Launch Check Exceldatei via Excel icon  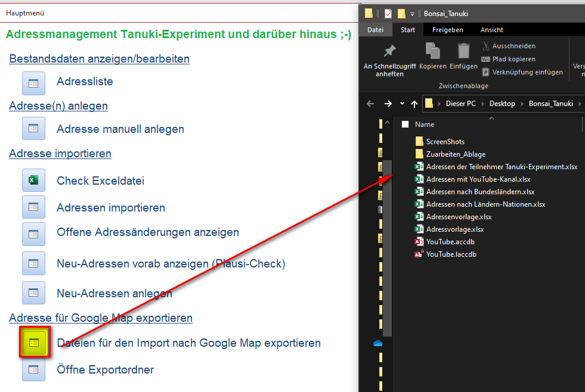click(x=33, y=180)
